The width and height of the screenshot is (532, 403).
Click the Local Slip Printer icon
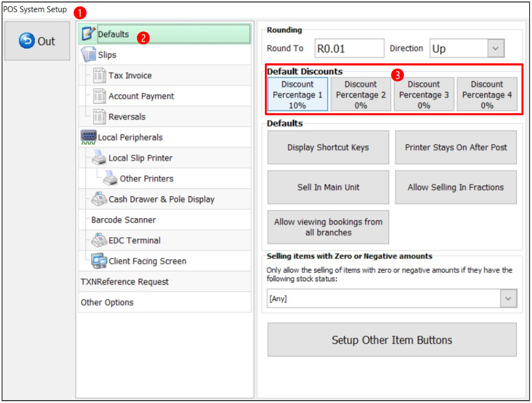point(99,157)
